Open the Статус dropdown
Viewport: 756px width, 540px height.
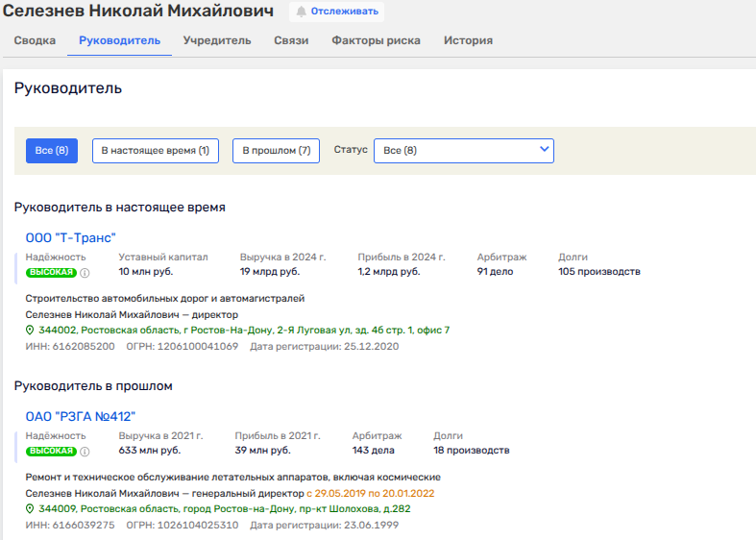pyautogui.click(x=463, y=151)
